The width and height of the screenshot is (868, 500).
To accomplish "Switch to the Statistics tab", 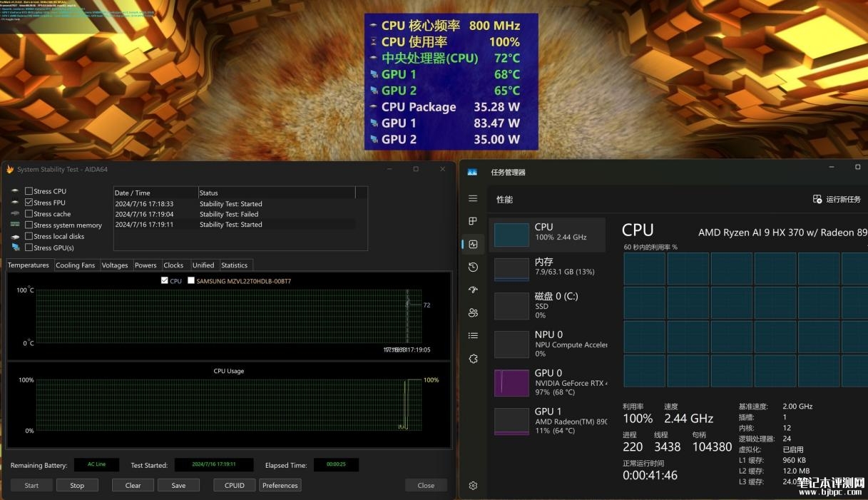I will tap(234, 265).
